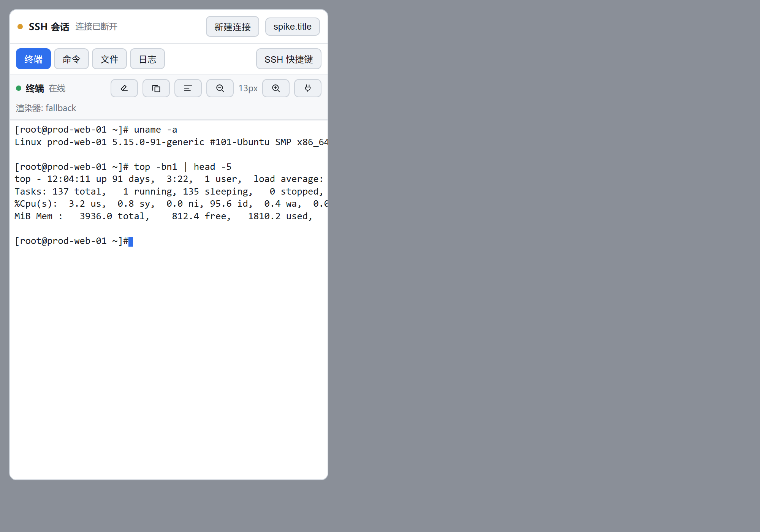The image size is (760, 532).
Task: Click the terminal 在线 status text
Action: [57, 89]
